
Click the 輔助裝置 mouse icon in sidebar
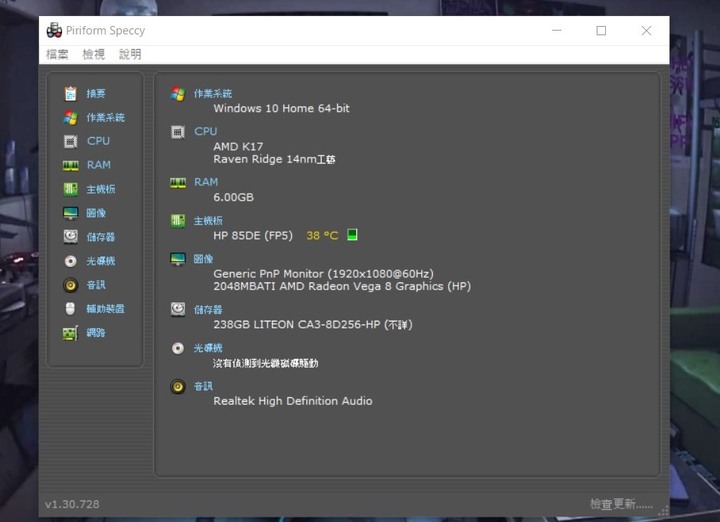pos(70,309)
